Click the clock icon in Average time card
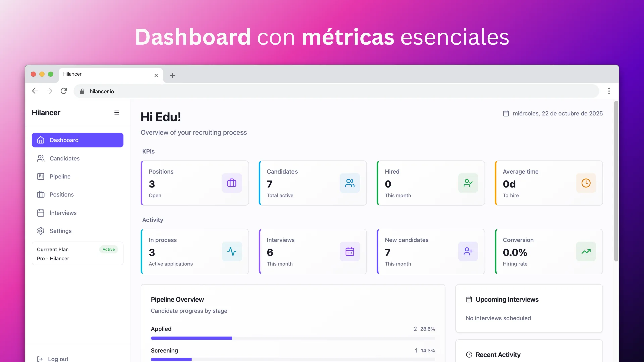This screenshot has width=644, height=362. point(586,183)
